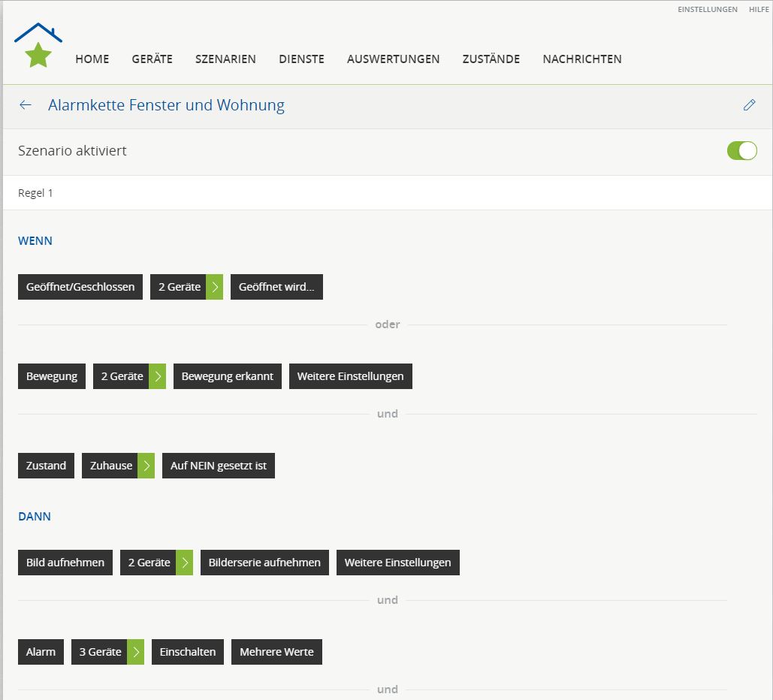Expand the Zuhause green chevron
The height and width of the screenshot is (700, 773).
click(146, 466)
